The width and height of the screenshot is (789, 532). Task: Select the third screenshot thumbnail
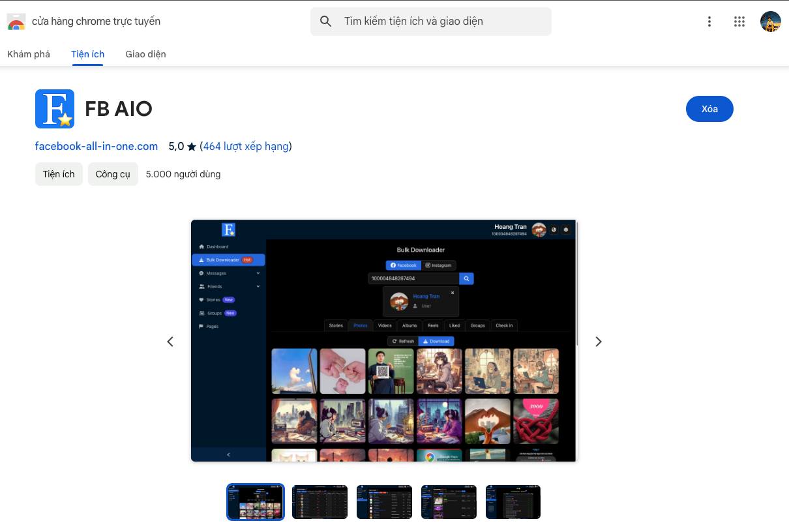(384, 502)
